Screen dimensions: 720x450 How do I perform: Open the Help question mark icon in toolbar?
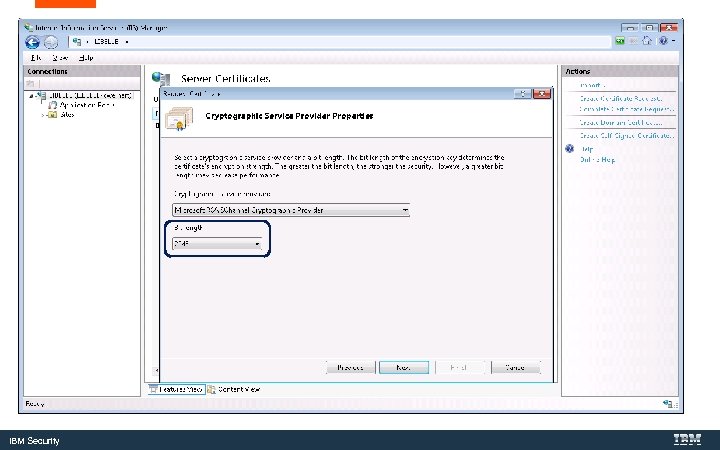[x=663, y=41]
